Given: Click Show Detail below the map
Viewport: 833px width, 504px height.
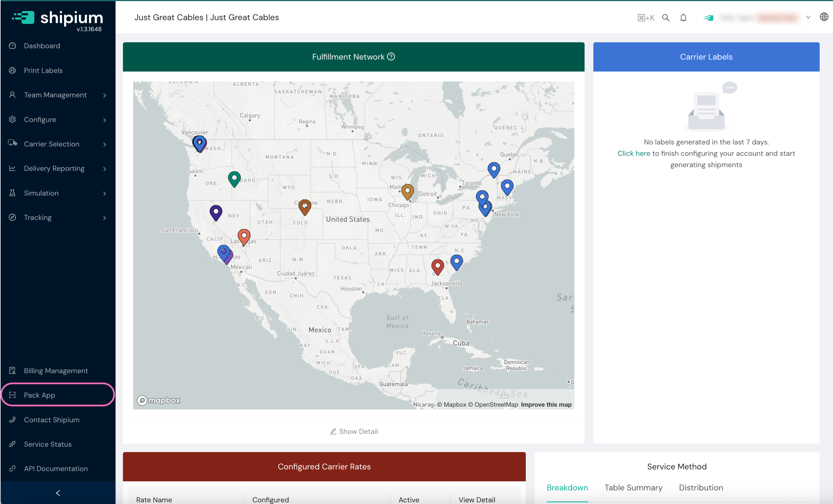Looking at the screenshot, I should click(354, 431).
